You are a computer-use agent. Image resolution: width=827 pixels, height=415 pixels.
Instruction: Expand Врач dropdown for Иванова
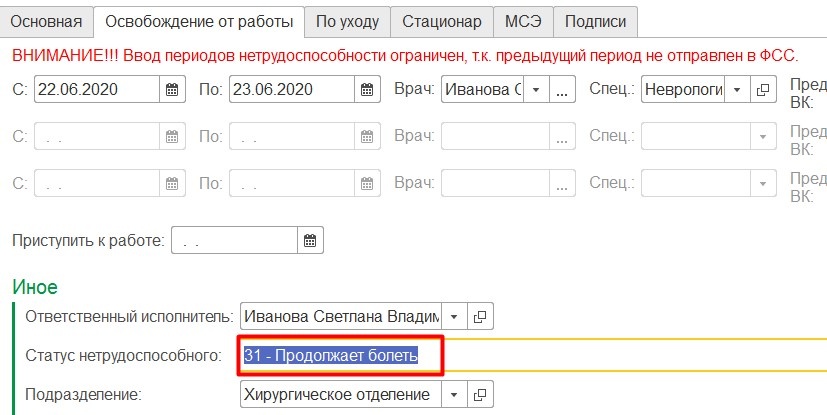click(536, 89)
